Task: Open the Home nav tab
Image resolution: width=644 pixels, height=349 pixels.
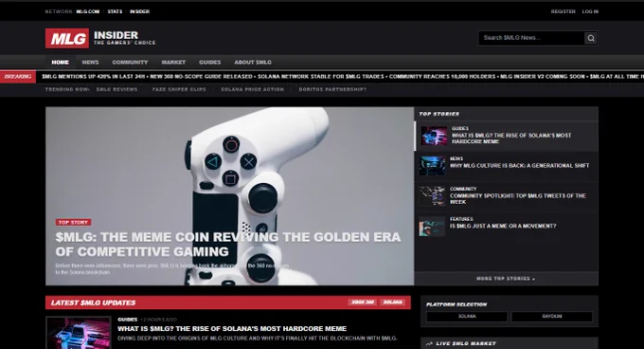Action: [x=60, y=63]
